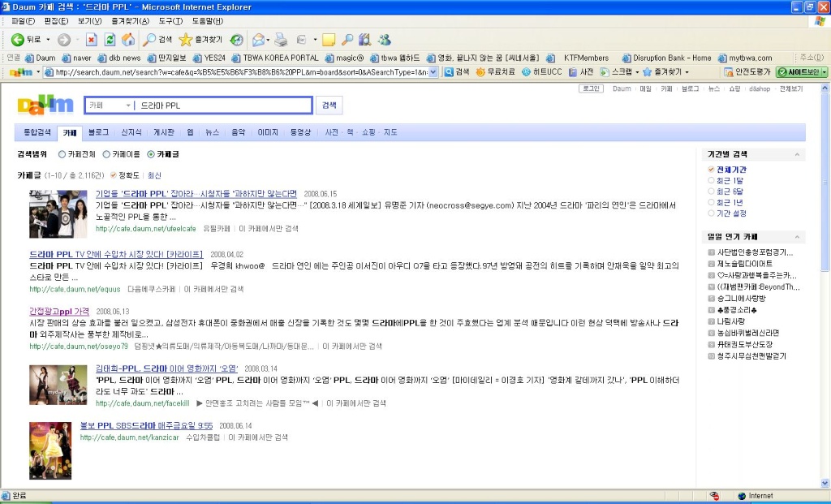The width and height of the screenshot is (831, 504).
Task: Open the Daum logo on page
Action: point(45,105)
